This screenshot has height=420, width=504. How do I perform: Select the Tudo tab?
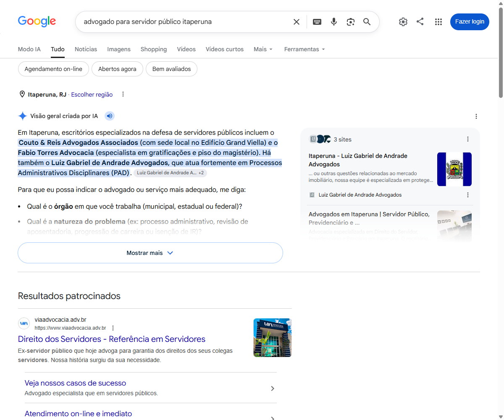(x=58, y=49)
